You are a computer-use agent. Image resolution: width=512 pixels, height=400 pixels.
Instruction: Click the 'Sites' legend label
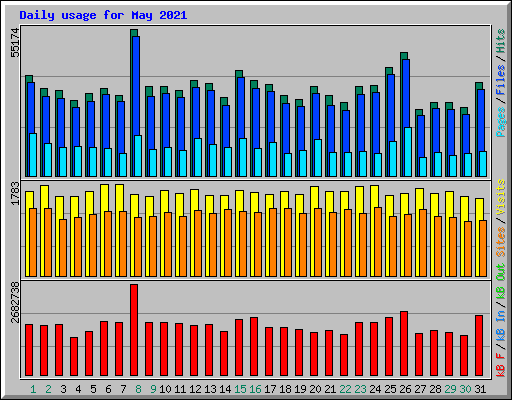click(x=501, y=242)
